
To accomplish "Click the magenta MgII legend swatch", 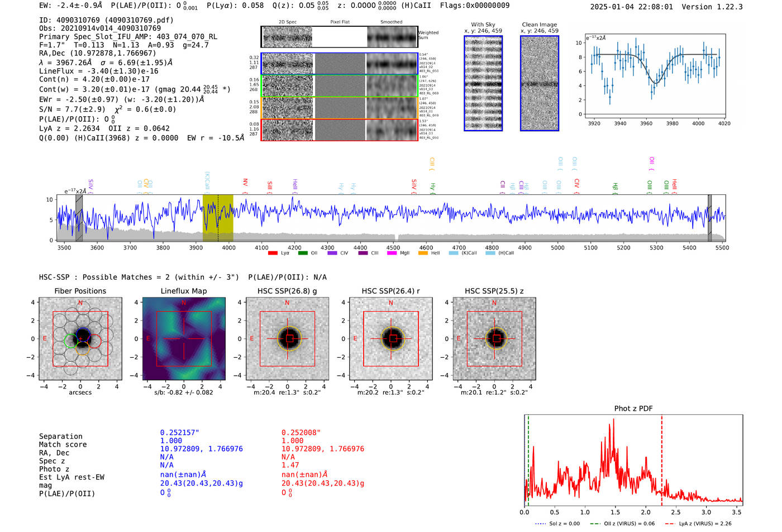I will tap(392, 253).
